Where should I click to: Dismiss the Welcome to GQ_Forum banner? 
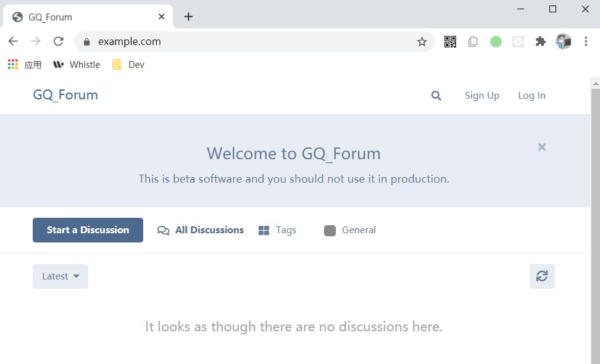pos(542,147)
